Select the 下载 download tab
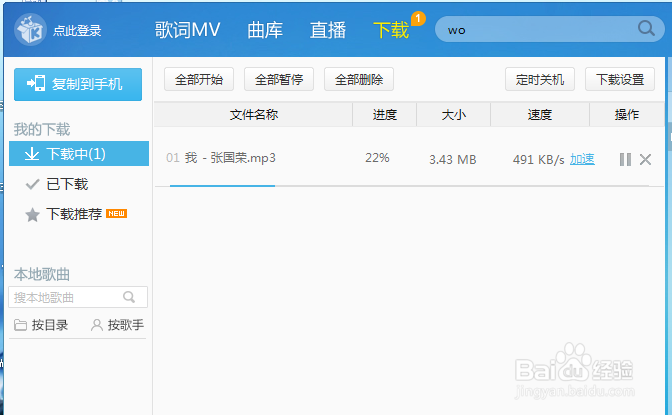672x415 pixels. [x=391, y=30]
